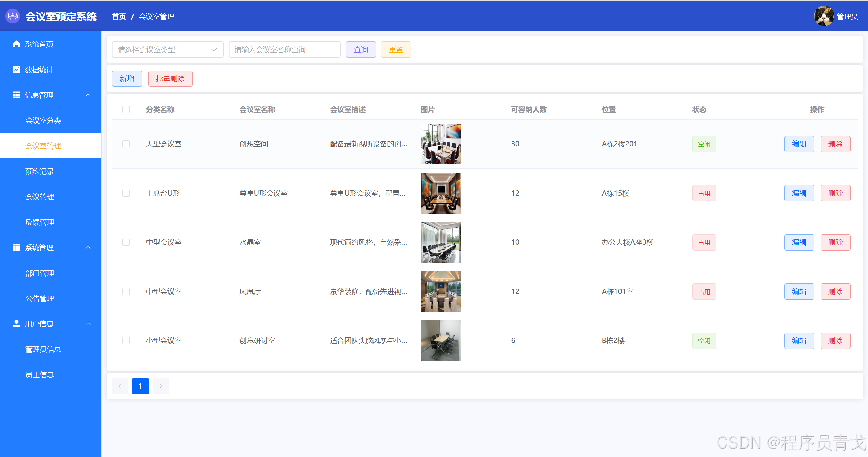Toggle the select-all header checkbox

point(126,109)
